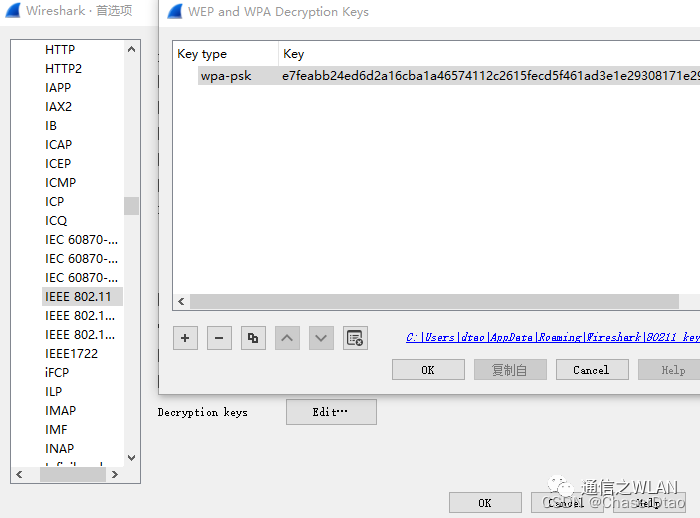Move the key entry up

pos(287,338)
